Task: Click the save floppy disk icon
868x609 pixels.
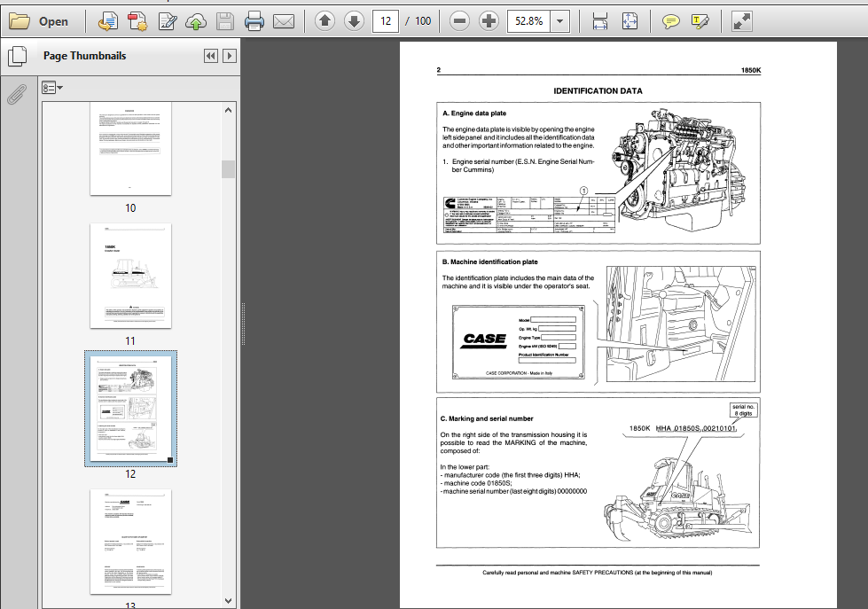Action: point(224,21)
